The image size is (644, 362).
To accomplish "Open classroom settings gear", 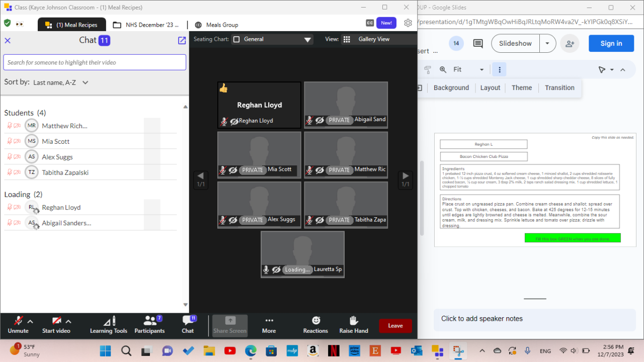I will [408, 23].
